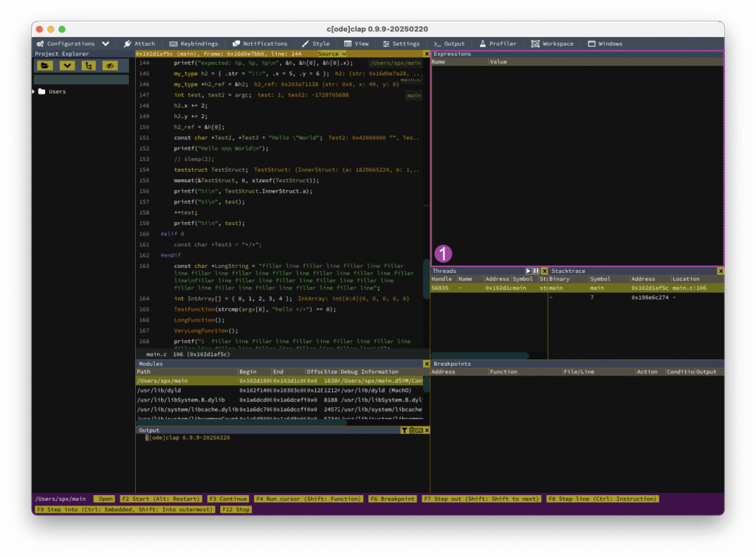The height and width of the screenshot is (557, 756).
Task: Close the Threads panel
Action: click(544, 271)
